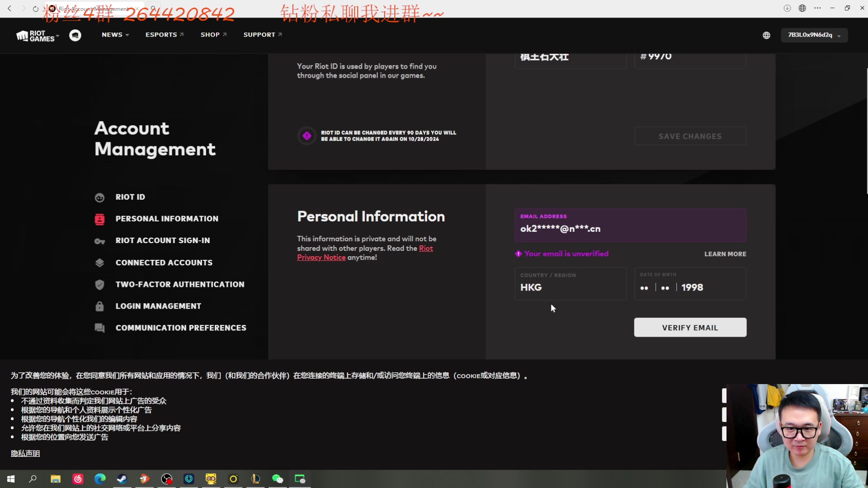Click the Country / Region HKG field

[571, 283]
